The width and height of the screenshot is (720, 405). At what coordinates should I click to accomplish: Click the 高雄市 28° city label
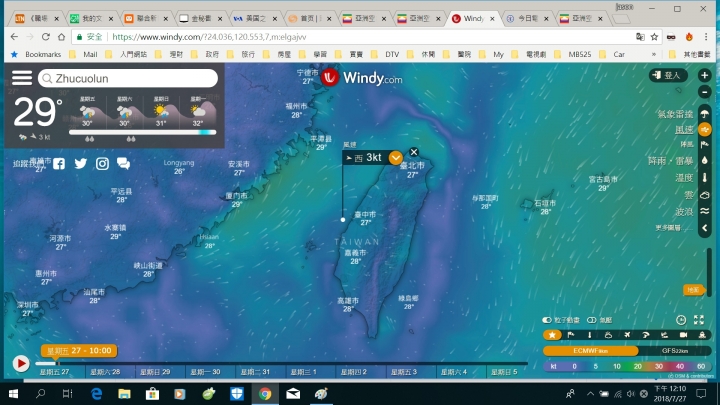(348, 304)
